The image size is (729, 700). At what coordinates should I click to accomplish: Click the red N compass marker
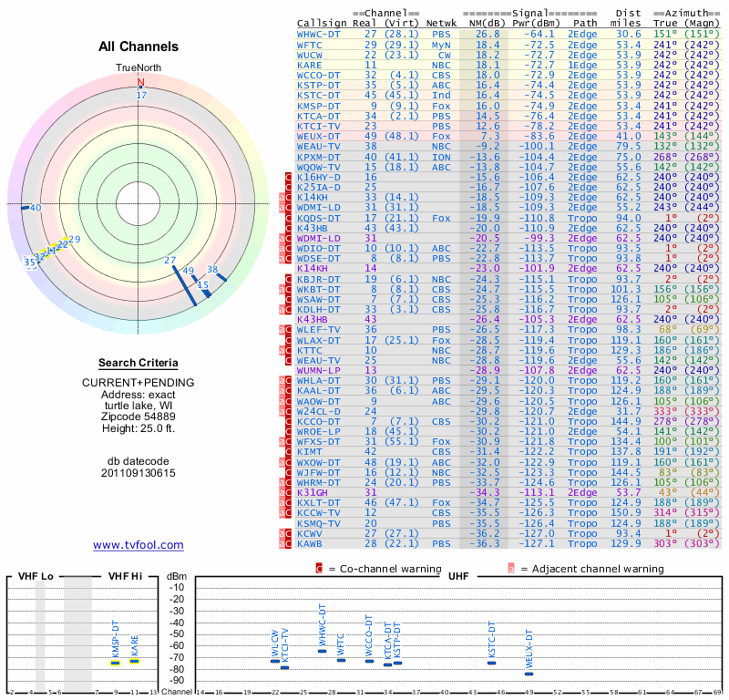[x=140, y=82]
